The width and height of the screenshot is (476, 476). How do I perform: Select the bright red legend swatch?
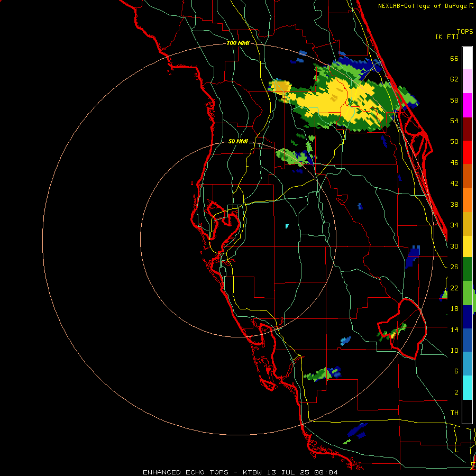tap(467, 152)
